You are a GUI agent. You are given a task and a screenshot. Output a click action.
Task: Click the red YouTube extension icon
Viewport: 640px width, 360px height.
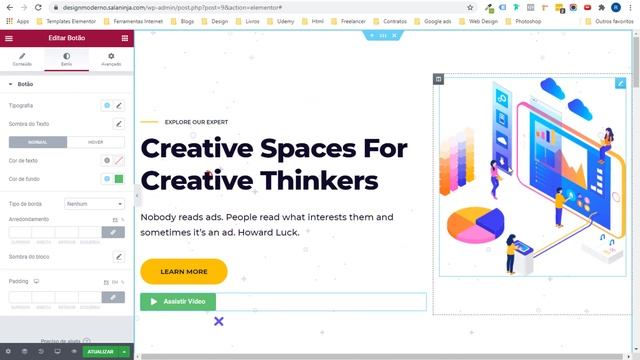point(587,7)
